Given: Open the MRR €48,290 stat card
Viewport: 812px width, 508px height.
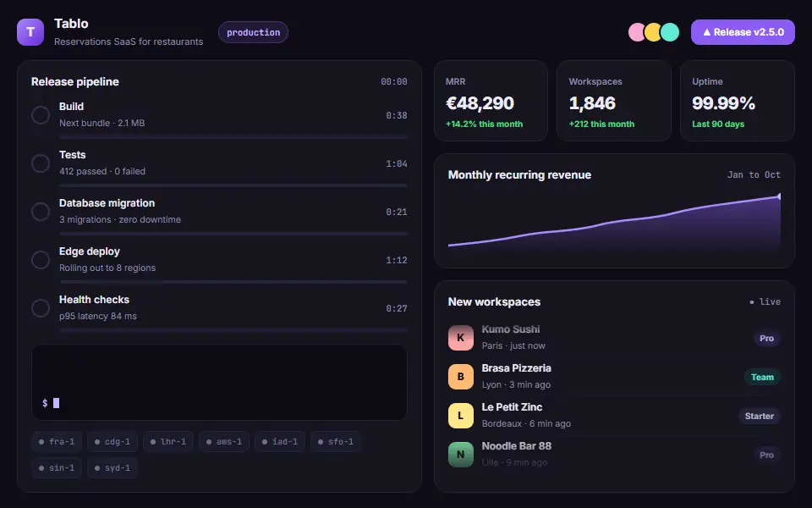Looking at the screenshot, I should coord(491,101).
